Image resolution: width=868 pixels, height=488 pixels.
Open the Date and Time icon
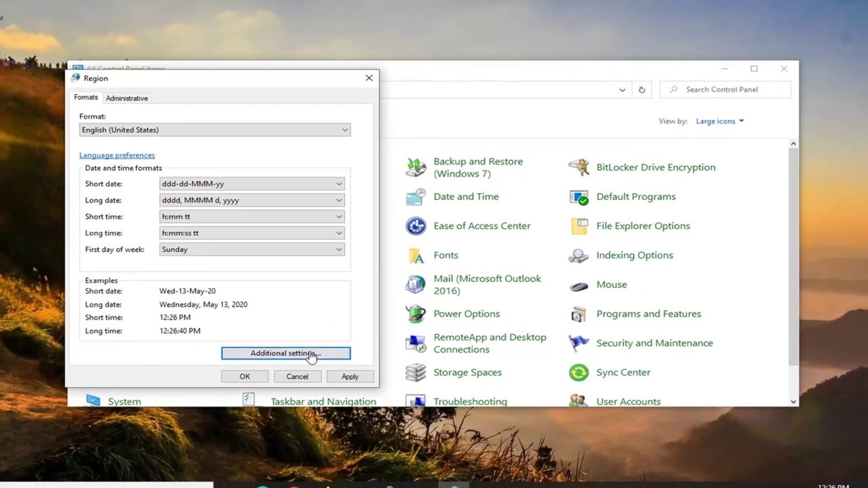click(416, 197)
